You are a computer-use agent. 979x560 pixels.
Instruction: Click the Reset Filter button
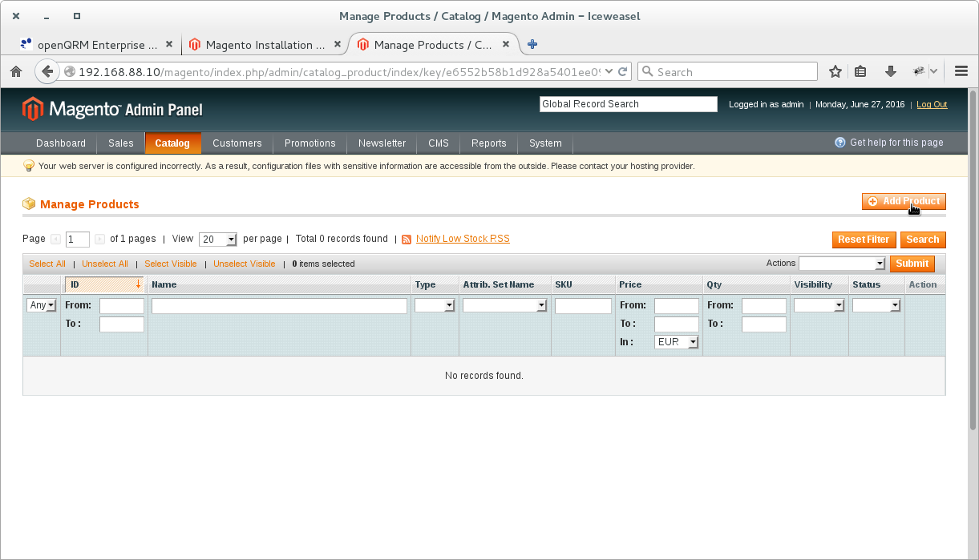[864, 240]
